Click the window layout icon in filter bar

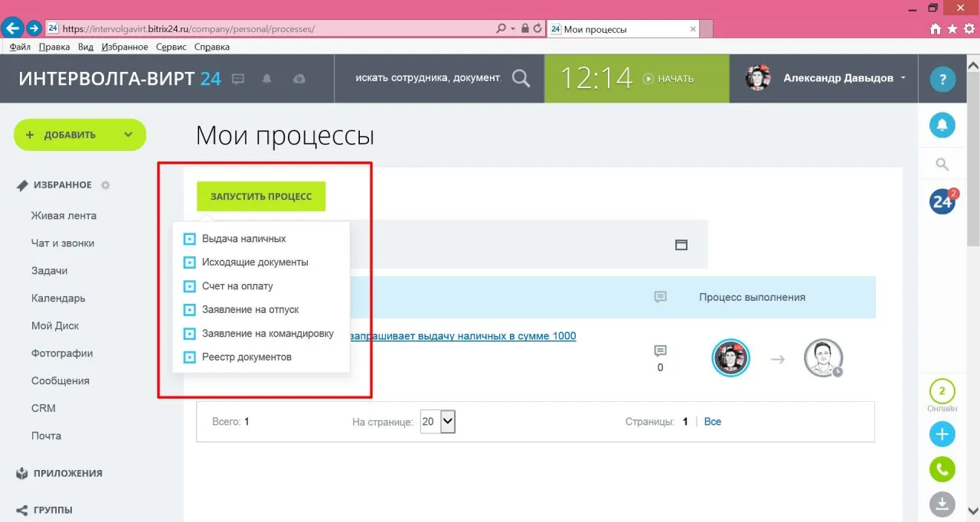[x=681, y=245]
